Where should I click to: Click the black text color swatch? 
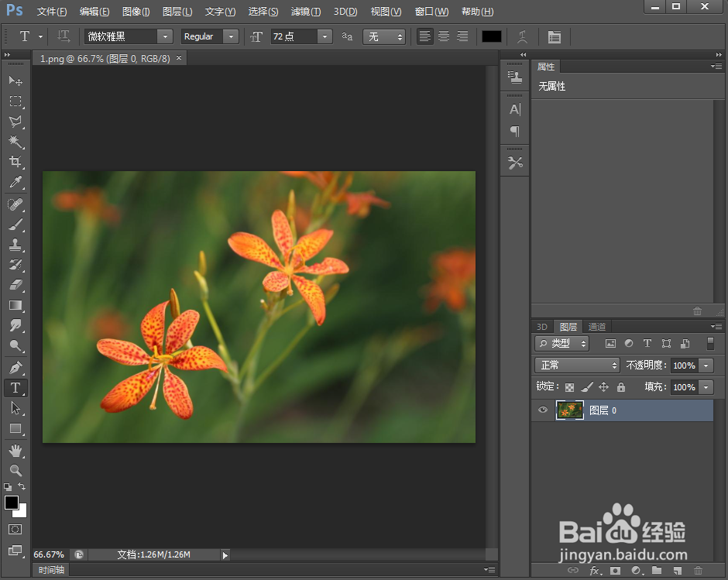492,36
